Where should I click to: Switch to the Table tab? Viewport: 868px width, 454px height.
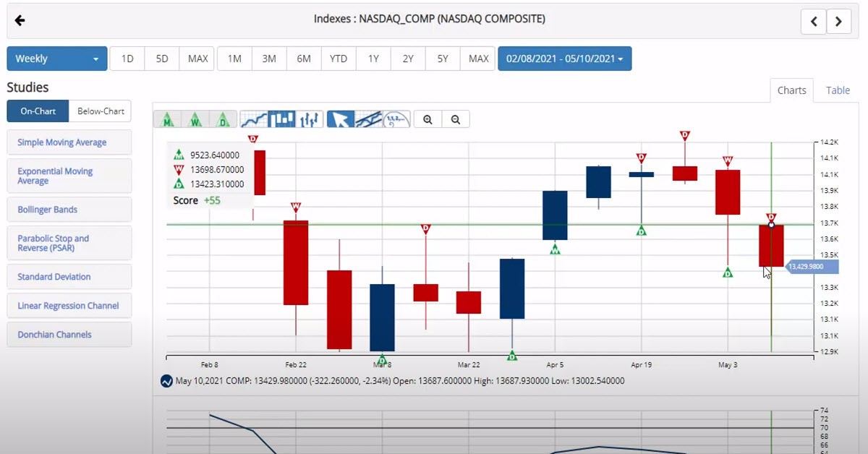(838, 90)
